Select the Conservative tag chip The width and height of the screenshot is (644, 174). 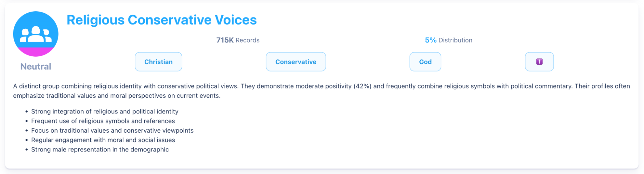(x=295, y=62)
